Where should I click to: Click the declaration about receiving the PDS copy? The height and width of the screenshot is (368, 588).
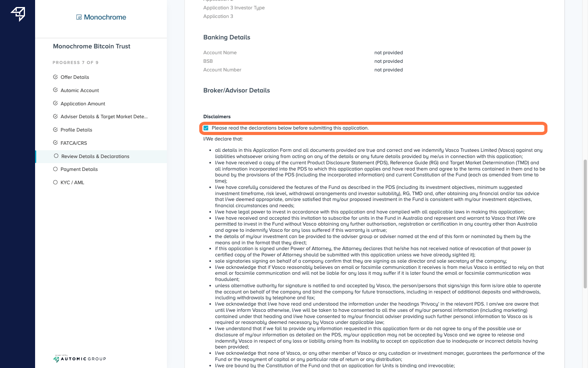tap(380, 172)
